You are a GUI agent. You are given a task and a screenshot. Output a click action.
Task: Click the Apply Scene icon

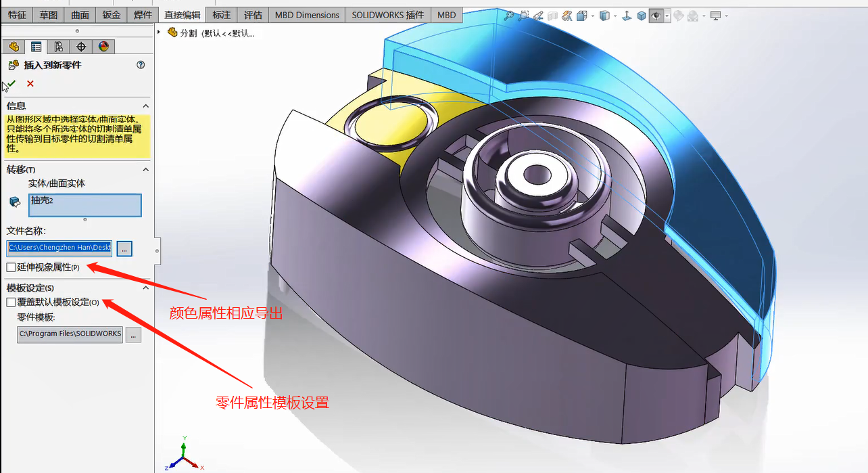[x=693, y=16]
